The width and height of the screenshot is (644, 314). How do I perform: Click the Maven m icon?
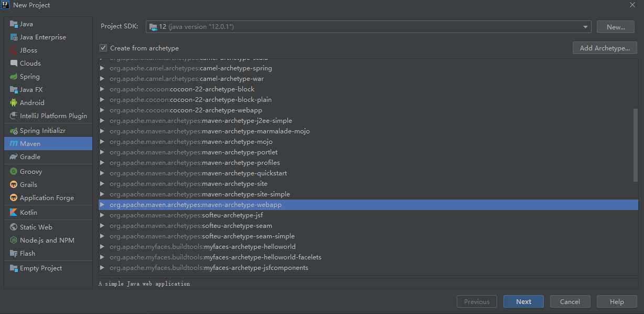click(14, 144)
